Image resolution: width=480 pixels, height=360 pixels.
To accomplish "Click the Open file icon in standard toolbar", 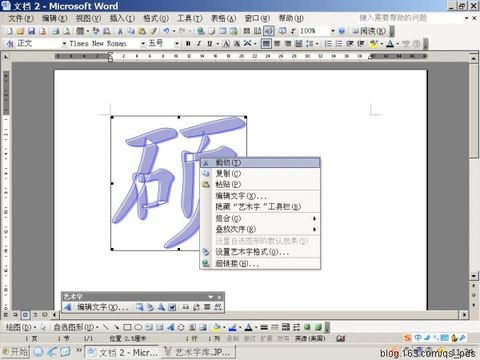I will [20, 31].
